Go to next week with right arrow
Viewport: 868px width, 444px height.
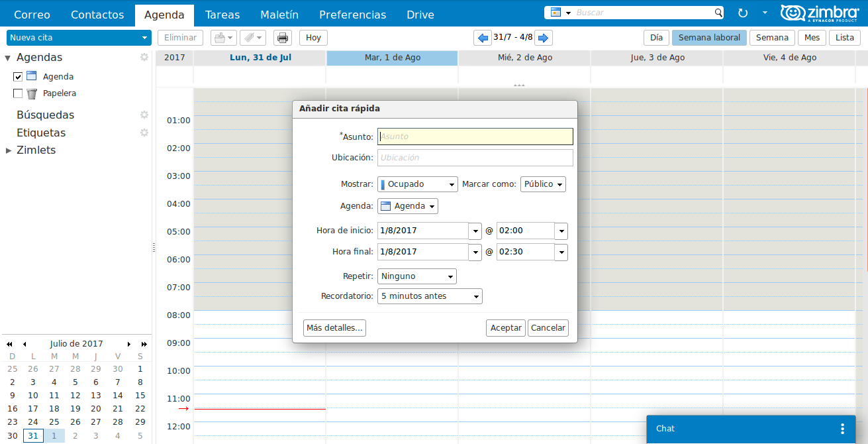[544, 38]
